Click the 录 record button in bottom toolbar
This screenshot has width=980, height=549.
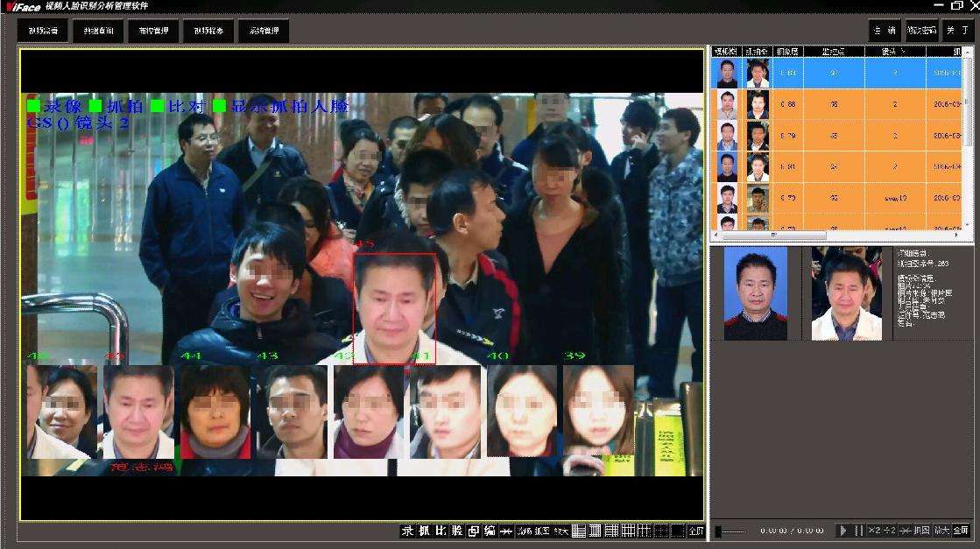(407, 531)
